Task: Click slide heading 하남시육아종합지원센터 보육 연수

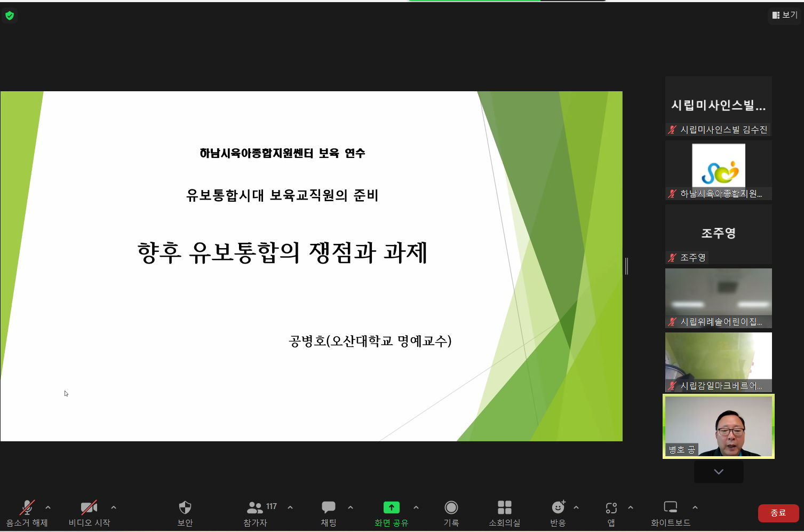Action: click(282, 153)
